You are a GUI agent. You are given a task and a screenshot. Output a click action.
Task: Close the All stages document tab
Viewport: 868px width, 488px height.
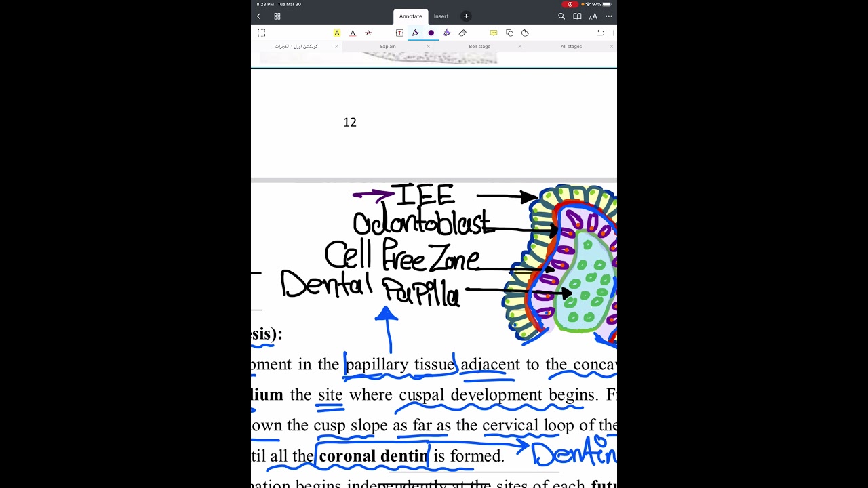(x=612, y=46)
